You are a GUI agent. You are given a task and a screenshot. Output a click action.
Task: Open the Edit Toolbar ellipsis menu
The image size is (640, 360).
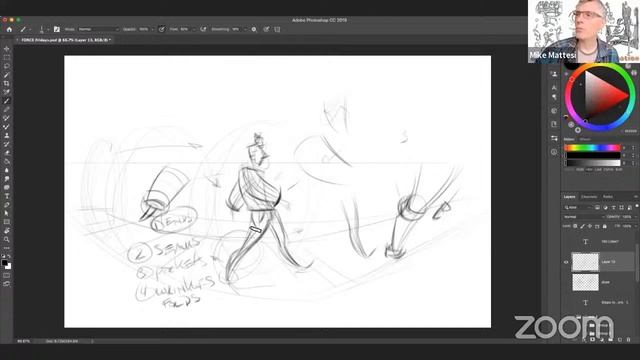click(7, 247)
